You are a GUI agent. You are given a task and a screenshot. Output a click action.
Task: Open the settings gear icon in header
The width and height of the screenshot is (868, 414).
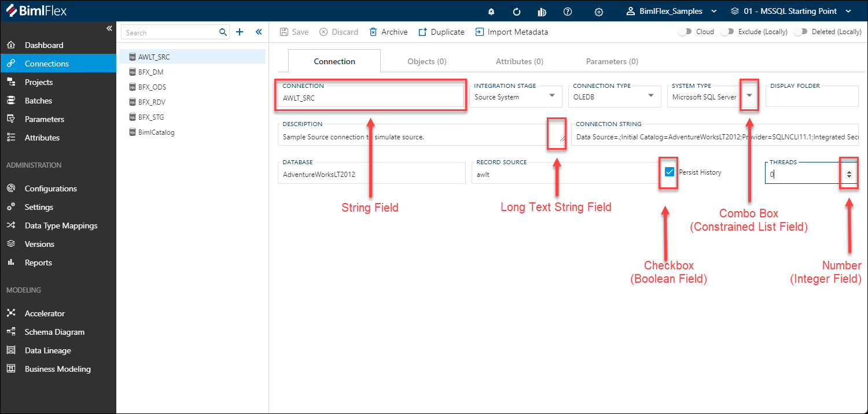(x=599, y=12)
